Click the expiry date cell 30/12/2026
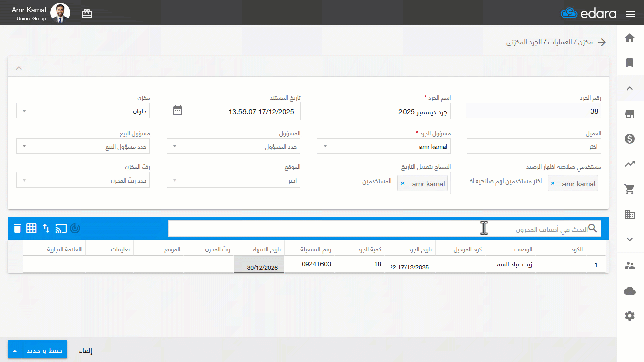This screenshot has height=362, width=644. pyautogui.click(x=259, y=264)
